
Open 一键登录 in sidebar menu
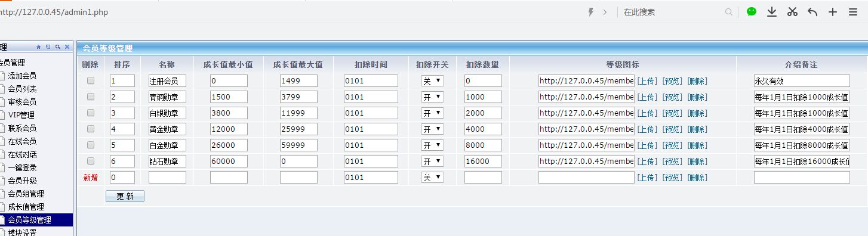22,167
